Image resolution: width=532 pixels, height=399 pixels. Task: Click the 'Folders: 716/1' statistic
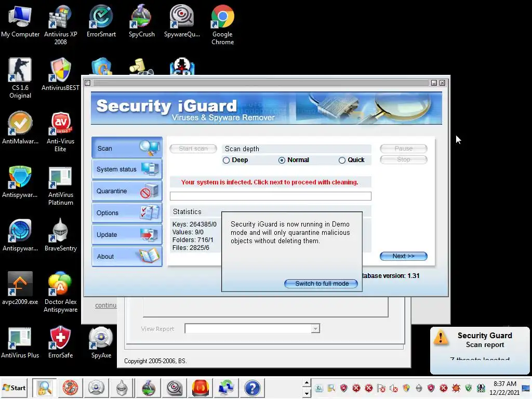[x=193, y=240]
